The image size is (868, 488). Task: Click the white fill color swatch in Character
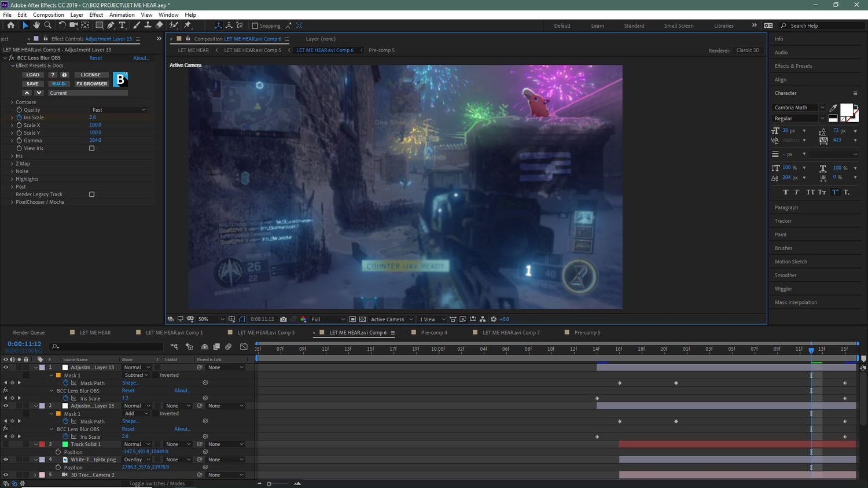coord(846,109)
